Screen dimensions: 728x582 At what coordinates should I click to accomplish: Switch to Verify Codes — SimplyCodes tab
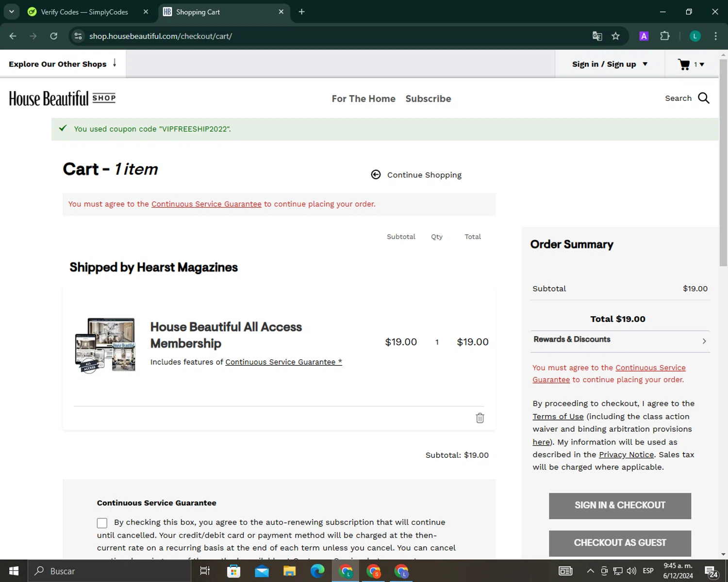pos(83,12)
